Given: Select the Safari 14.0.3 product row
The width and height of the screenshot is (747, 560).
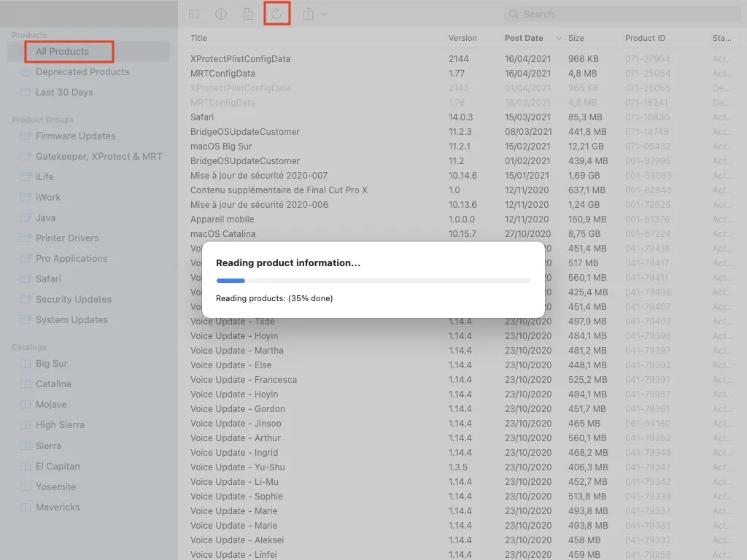Looking at the screenshot, I should (462, 117).
